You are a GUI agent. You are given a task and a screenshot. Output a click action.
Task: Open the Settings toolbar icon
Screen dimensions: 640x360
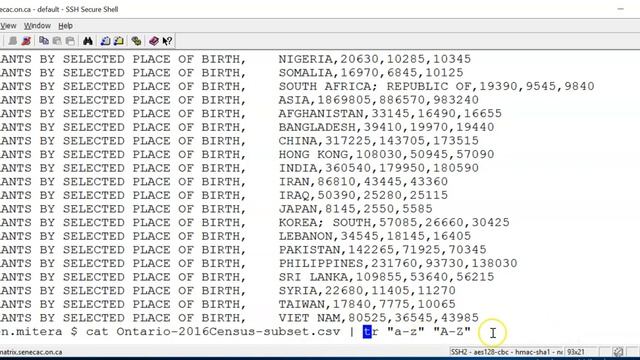pos(136,41)
